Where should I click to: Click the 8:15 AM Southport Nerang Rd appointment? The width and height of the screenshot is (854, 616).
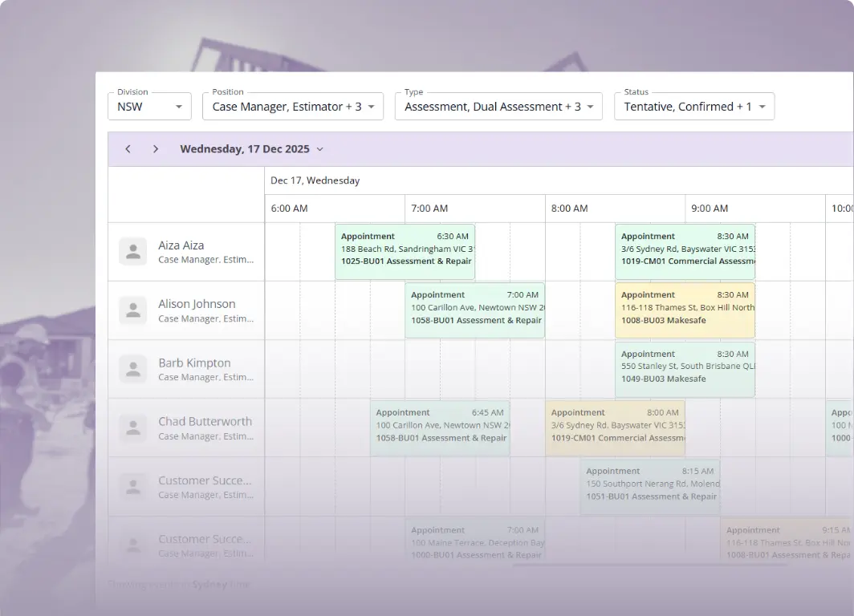point(650,486)
